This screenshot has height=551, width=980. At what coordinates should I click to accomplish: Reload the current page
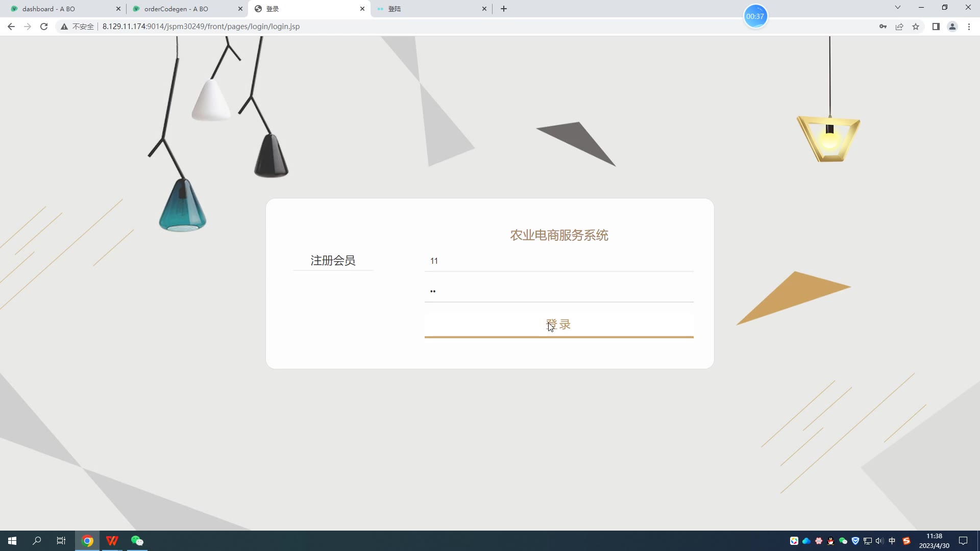(x=44, y=27)
